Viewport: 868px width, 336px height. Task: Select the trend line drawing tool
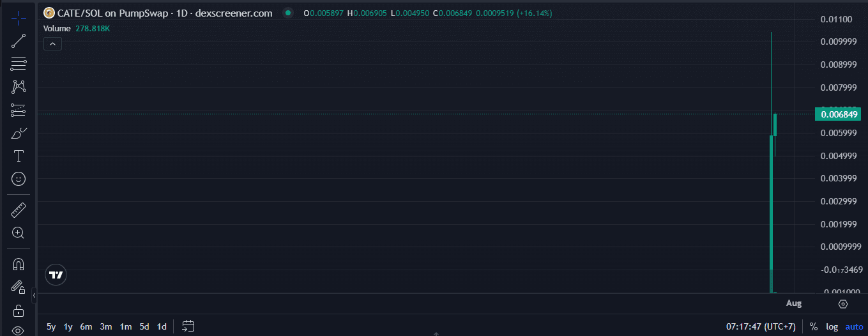coord(19,41)
